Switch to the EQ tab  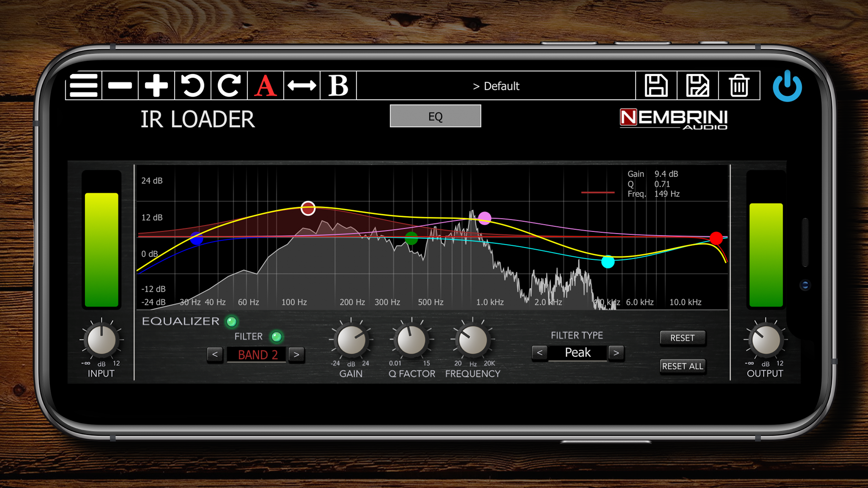point(435,116)
